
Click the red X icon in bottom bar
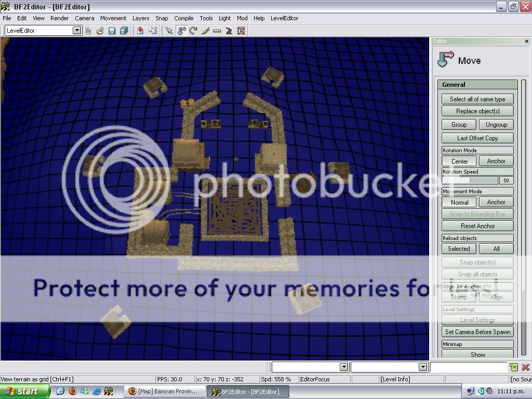(525, 367)
